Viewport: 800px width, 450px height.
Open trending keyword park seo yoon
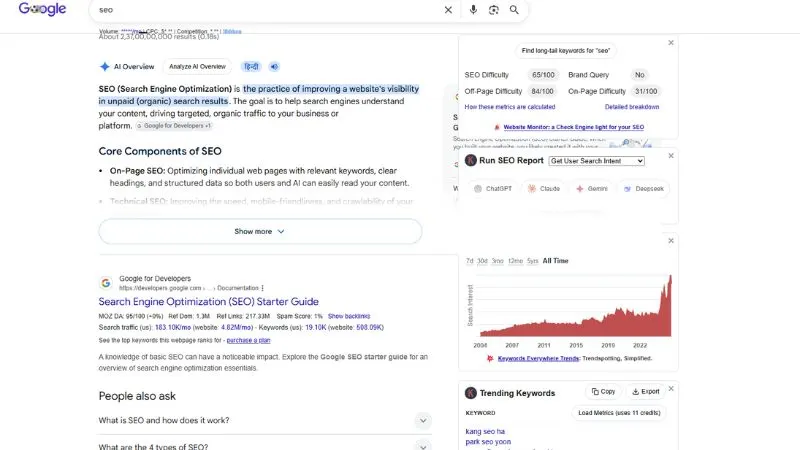tap(488, 442)
